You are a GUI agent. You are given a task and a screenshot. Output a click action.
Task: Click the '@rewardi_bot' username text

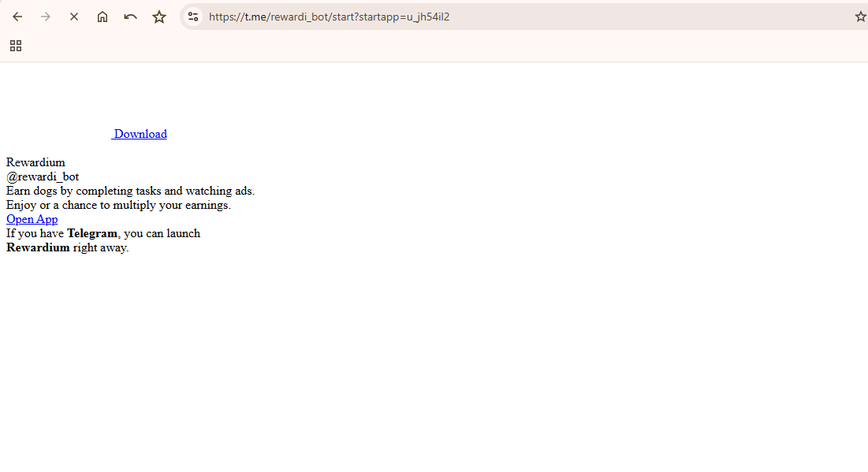[x=43, y=177]
